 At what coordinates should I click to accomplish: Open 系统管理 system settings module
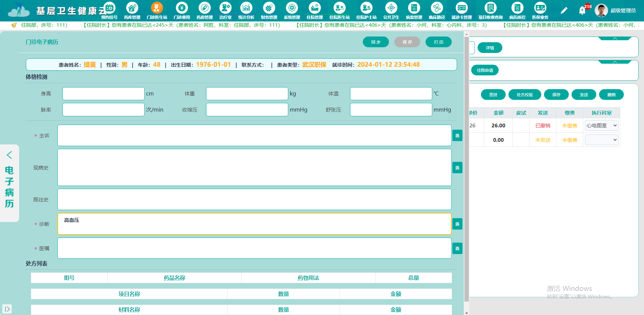(292, 11)
